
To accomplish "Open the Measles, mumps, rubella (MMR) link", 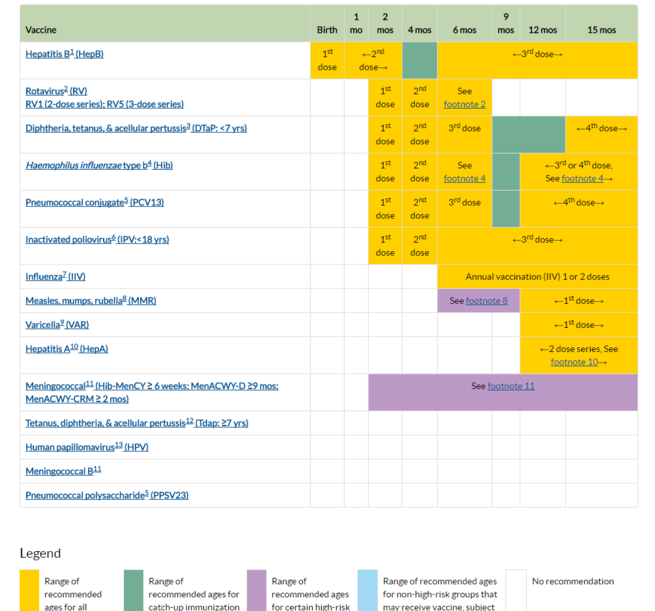I will coord(91,301).
